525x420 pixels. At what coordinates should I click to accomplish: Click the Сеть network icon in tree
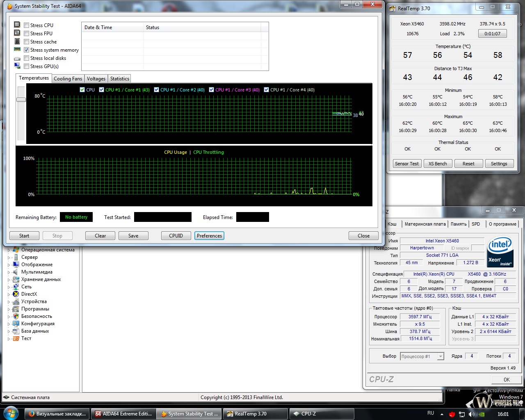(16, 287)
